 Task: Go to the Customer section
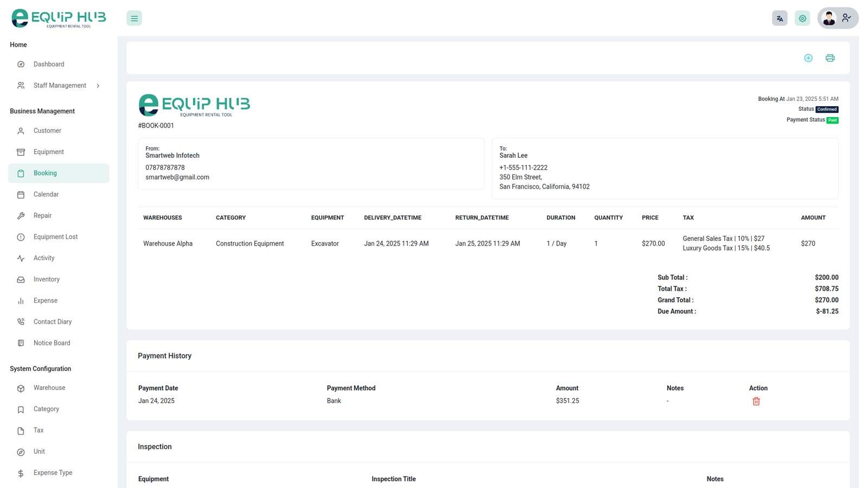coord(47,131)
